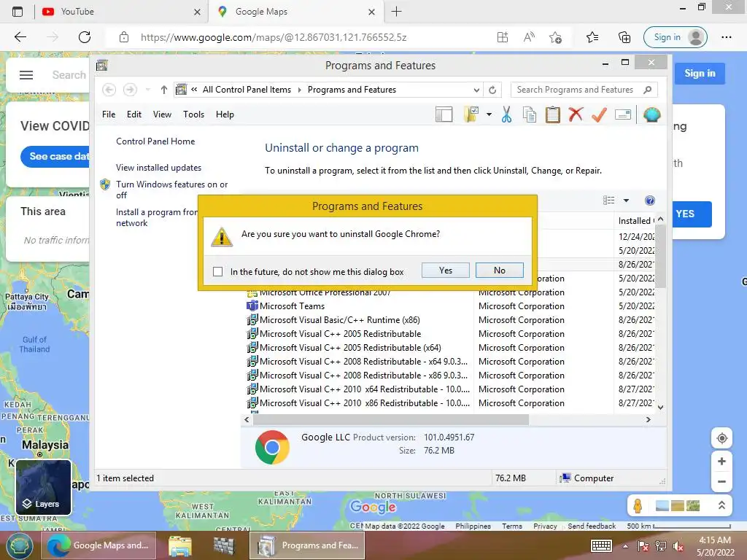Open the File menu
The image size is (747, 560).
[x=109, y=114]
